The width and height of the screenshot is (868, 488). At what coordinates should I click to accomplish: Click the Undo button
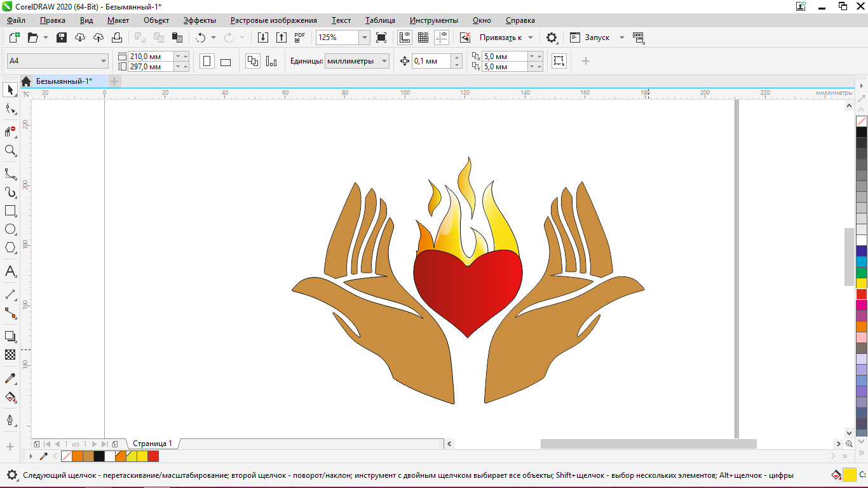201,37
